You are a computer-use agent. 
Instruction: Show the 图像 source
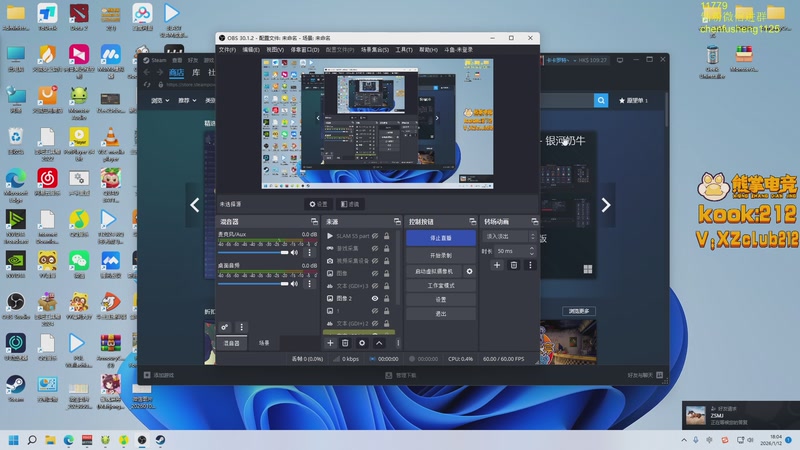[375, 273]
